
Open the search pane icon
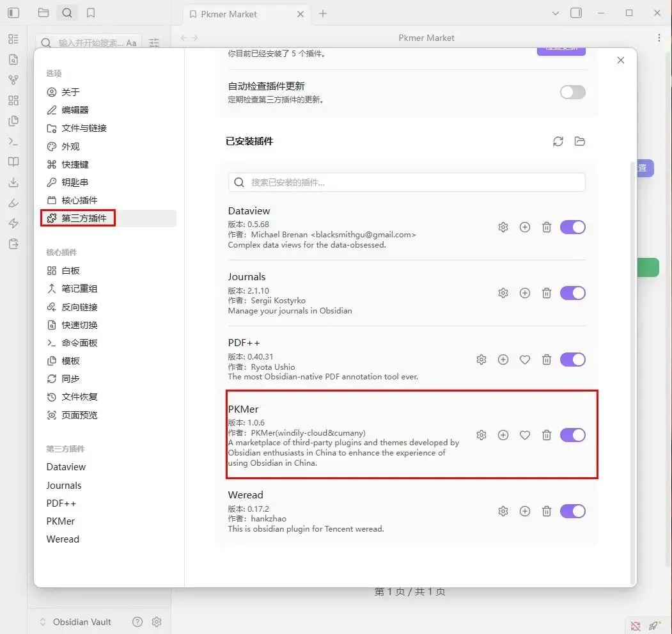67,13
